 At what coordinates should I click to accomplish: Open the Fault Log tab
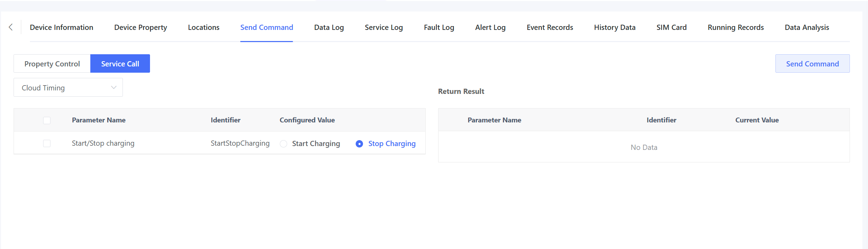[439, 27]
